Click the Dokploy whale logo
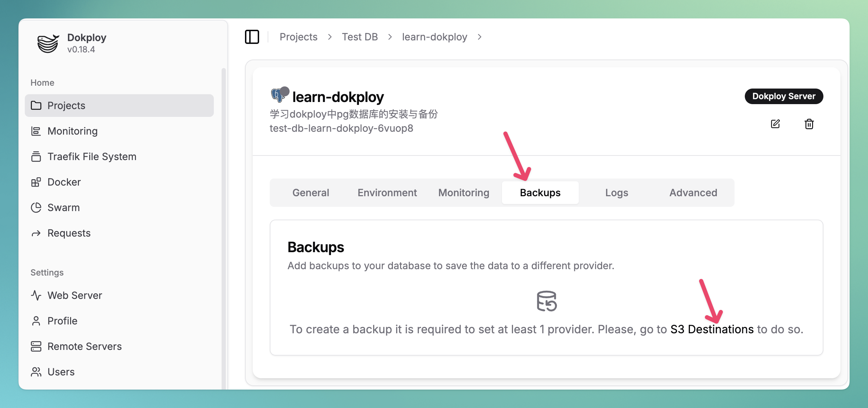 48,43
